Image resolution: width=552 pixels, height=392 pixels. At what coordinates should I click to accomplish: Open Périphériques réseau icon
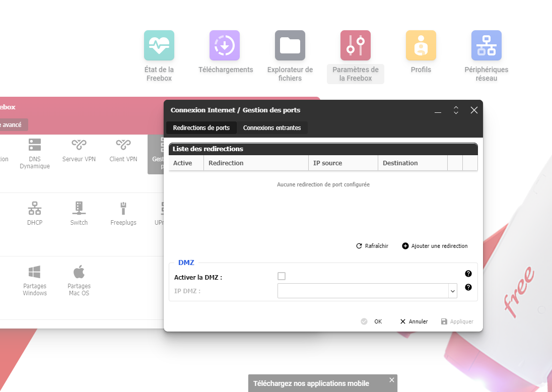pyautogui.click(x=487, y=45)
